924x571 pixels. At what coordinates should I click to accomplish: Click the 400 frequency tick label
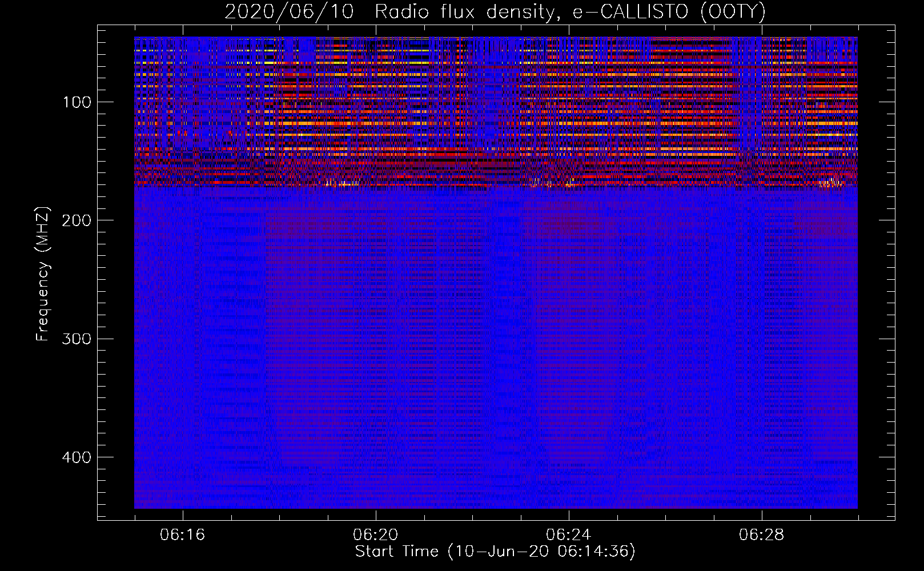click(x=77, y=457)
